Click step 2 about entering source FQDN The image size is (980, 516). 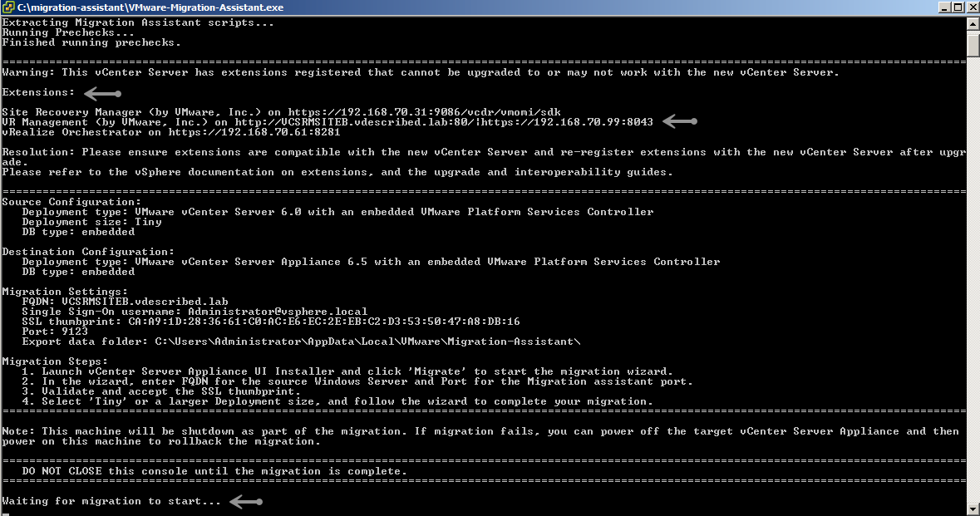[x=357, y=382]
